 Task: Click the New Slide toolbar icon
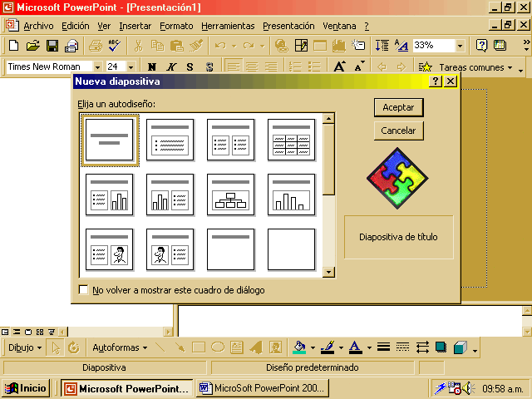[358, 45]
